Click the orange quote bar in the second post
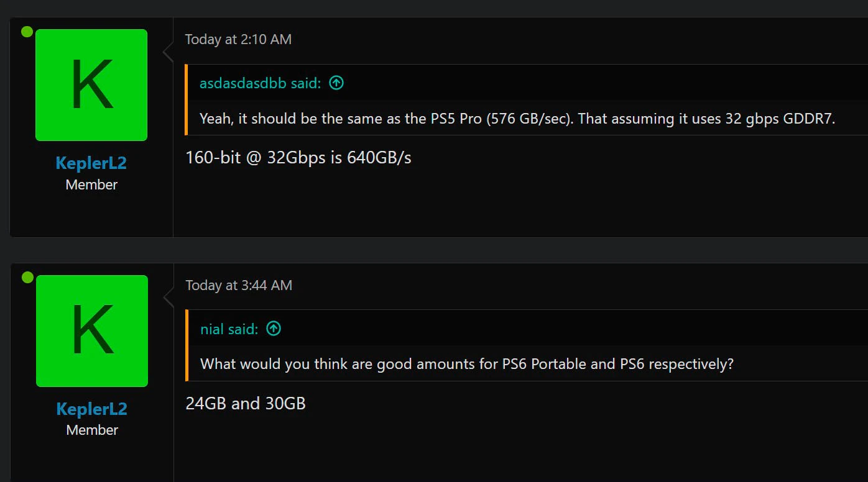 point(187,345)
